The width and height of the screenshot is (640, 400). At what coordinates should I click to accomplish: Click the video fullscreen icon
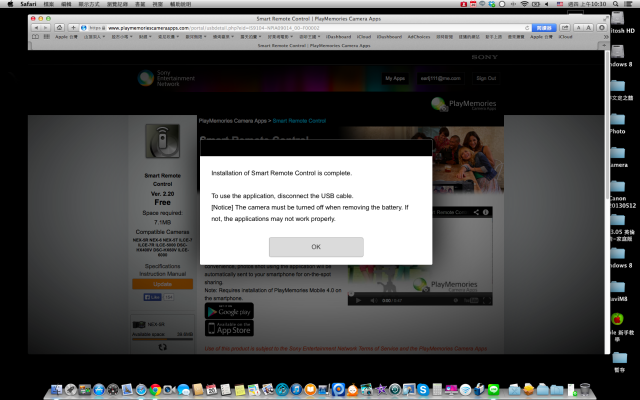coord(487,301)
